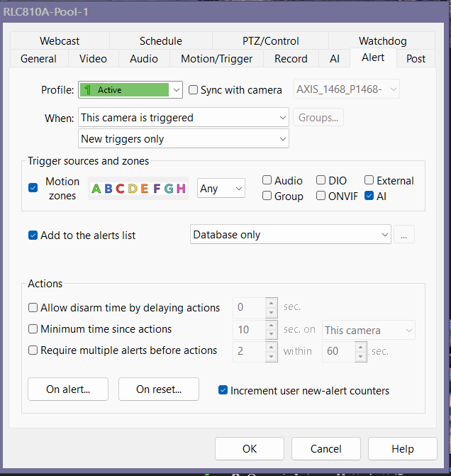The width and height of the screenshot is (451, 476).
Task: Select motion zone B letter icon
Action: 108,189
